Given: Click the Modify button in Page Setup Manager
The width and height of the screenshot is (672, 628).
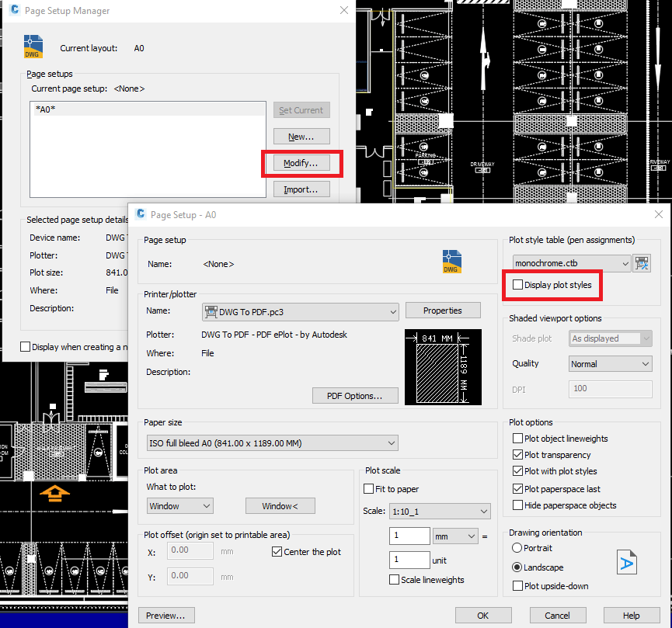Looking at the screenshot, I should (301, 163).
